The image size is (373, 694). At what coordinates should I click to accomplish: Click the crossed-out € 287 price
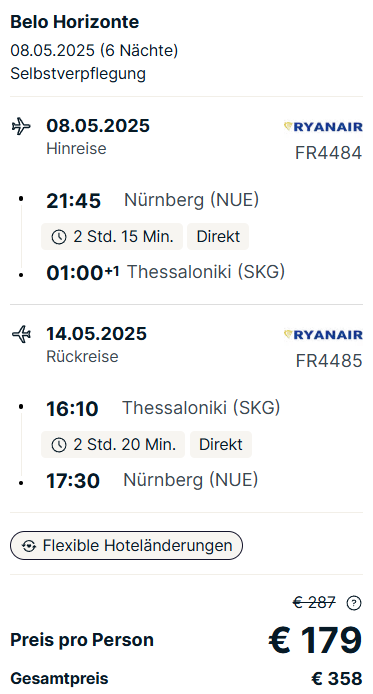tap(314, 602)
